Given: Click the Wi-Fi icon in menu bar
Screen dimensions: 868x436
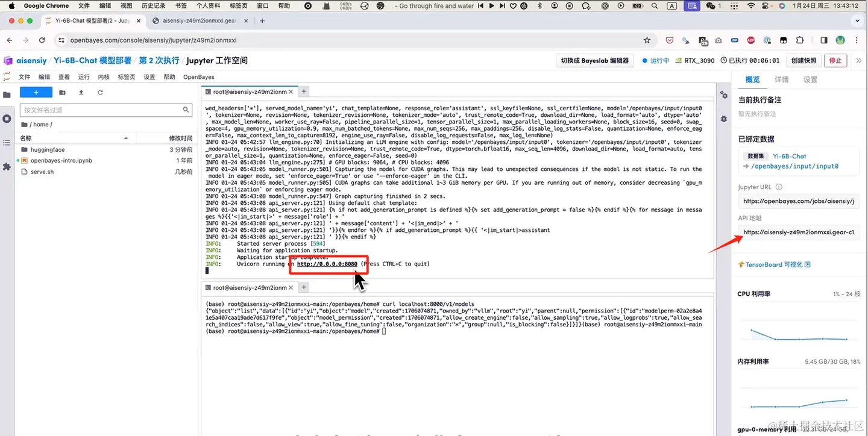Looking at the screenshot, I should [x=750, y=5].
